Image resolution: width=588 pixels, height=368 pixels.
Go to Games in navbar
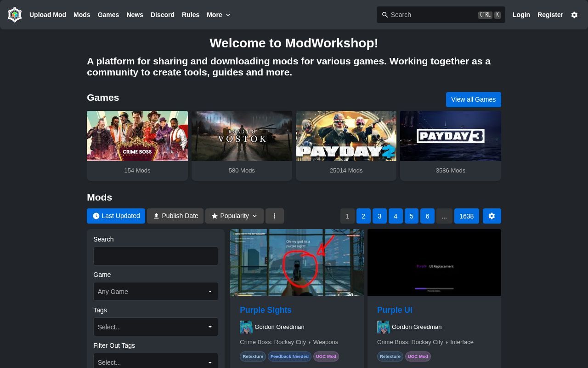(108, 15)
